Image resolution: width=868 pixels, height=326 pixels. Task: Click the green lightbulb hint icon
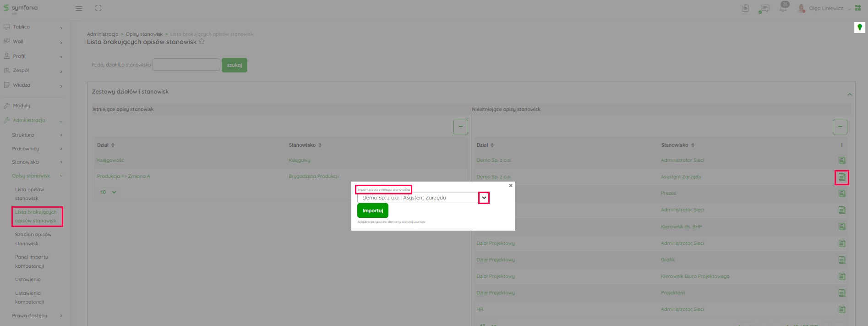[x=860, y=28]
